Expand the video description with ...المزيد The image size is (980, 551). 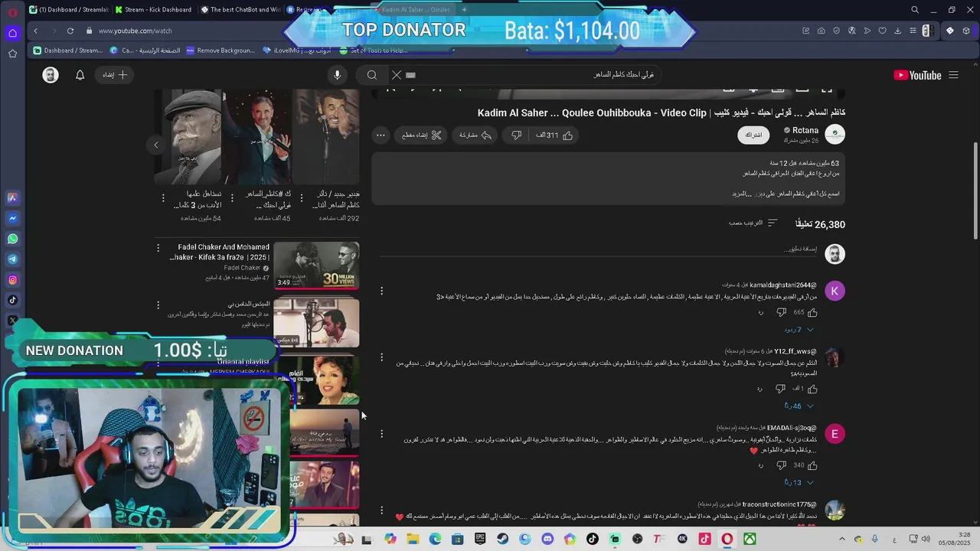(742, 194)
